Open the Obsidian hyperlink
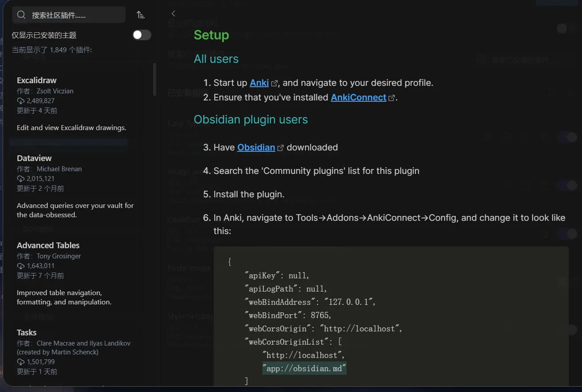582x392 pixels. point(256,147)
